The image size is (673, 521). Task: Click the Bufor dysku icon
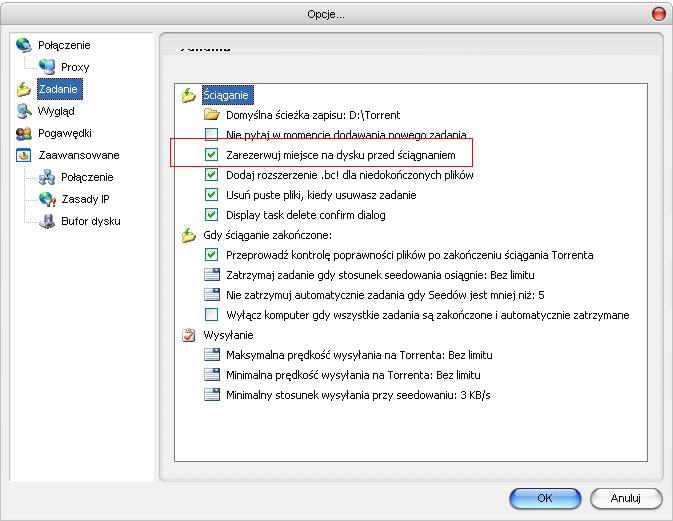46,221
